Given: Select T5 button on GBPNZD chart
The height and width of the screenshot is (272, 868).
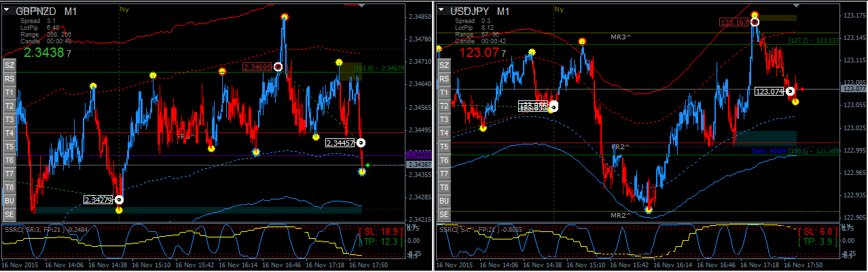Looking at the screenshot, I should point(10,147).
